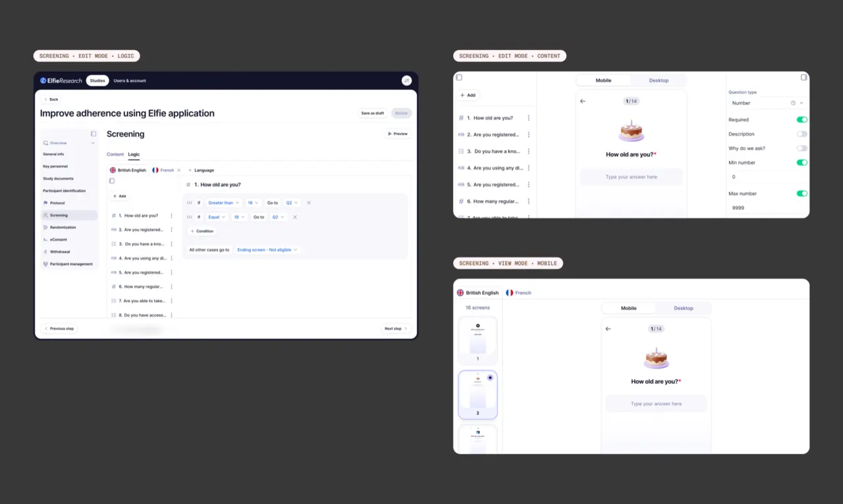Click the back arrow in the Content panel preview
Viewport: 843px width, 504px height.
pyautogui.click(x=583, y=101)
